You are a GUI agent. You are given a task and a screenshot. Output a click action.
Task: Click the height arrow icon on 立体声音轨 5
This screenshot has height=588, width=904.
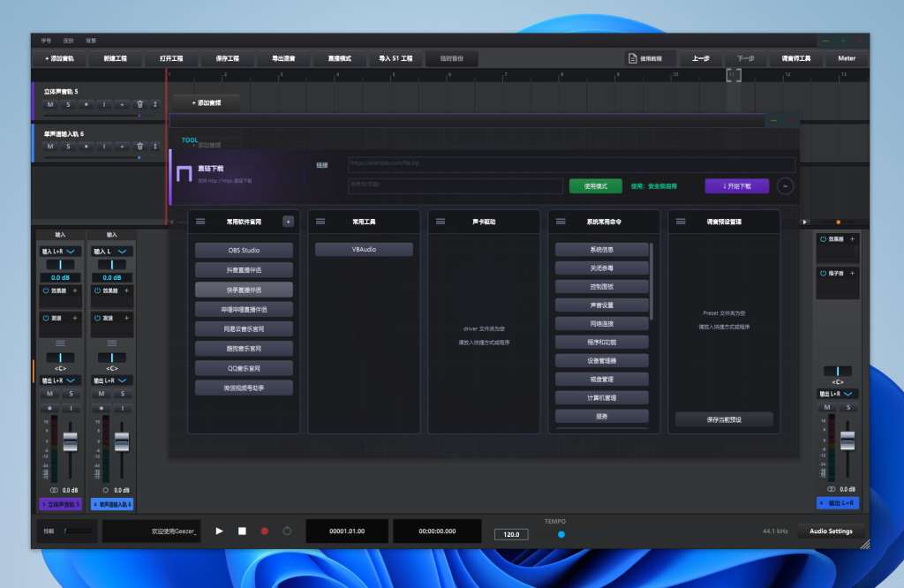(x=154, y=104)
